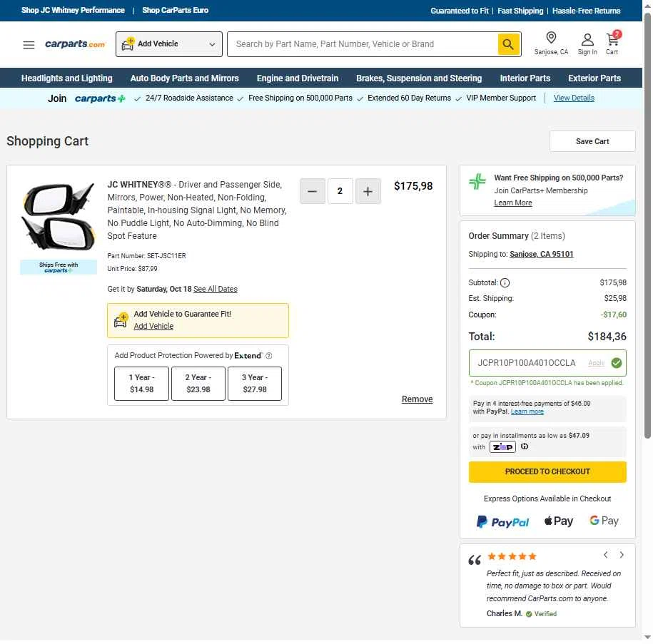The image size is (653, 644).
Task: Choose Google Pay express option
Action: [x=604, y=521]
